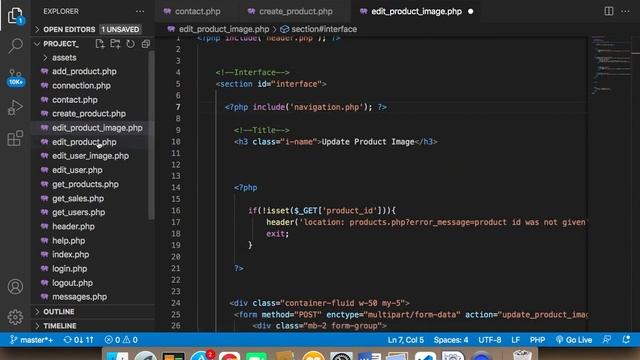Click line number 16 in the gutter

[x=176, y=211]
